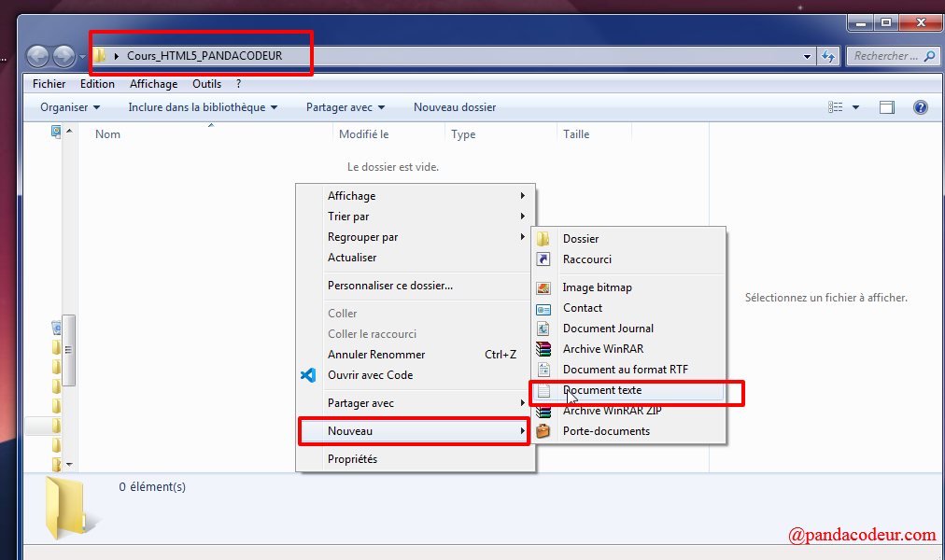Create a new Document Journal

pos(628,329)
